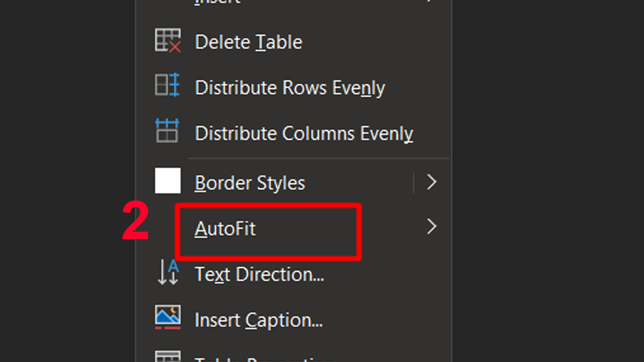644x362 pixels.
Task: Choose Delete Table from the menu
Action: 248,42
